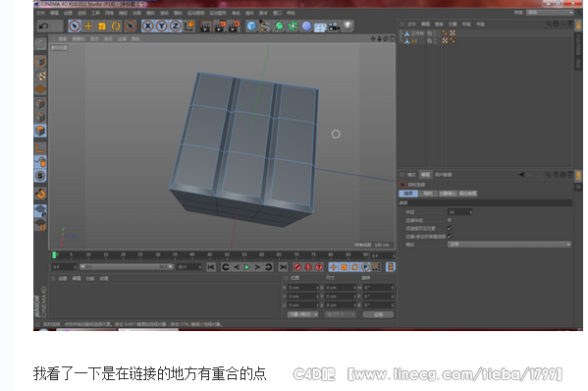Viewport: 588px width, 391px height.
Task: Open the green generators (NURBS) icon
Action: [x=279, y=26]
